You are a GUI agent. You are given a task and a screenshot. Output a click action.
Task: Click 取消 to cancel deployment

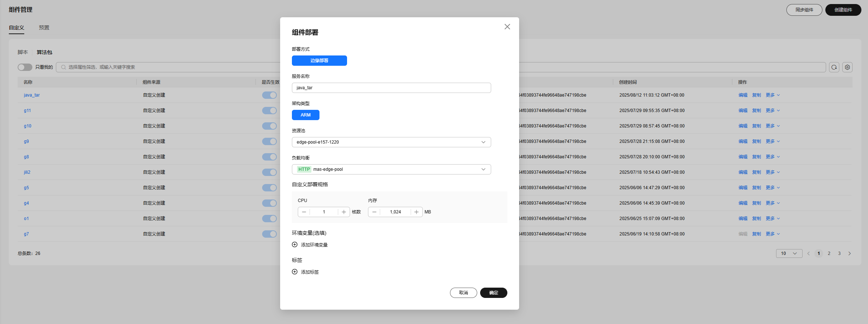[x=463, y=293]
